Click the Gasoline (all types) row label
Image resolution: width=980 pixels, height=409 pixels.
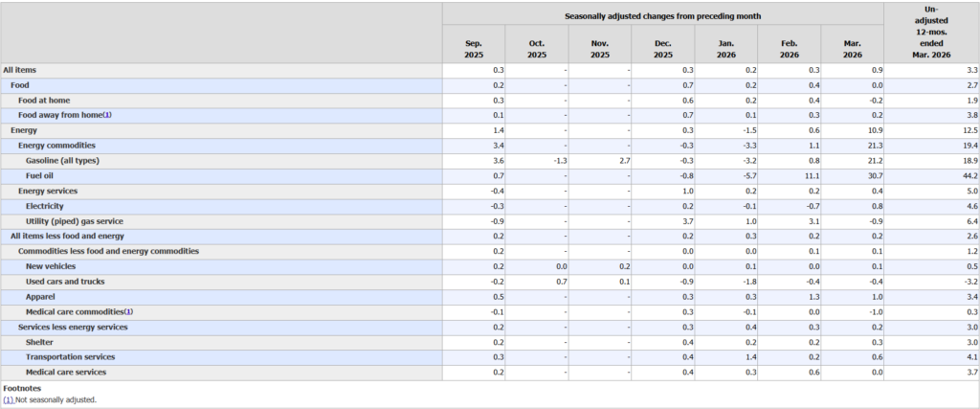click(62, 160)
